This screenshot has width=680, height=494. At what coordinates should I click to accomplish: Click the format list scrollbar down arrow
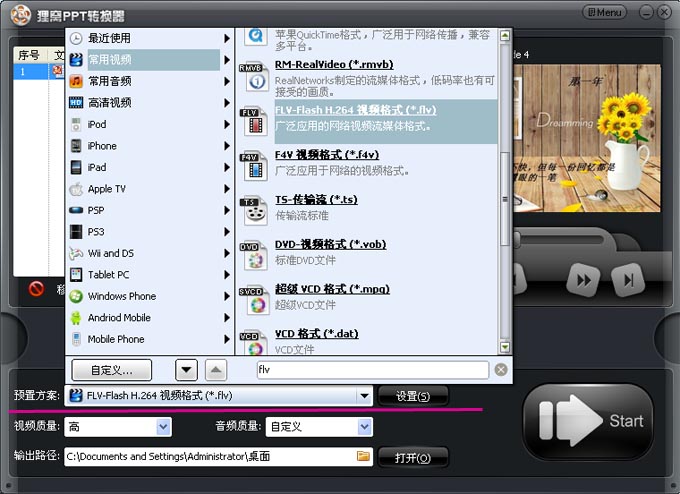tap(505, 347)
